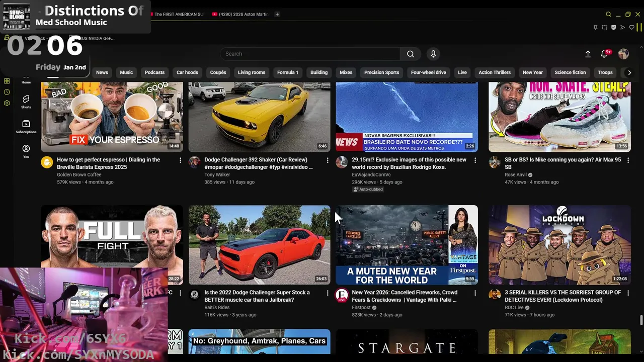Play the Stargate video thumbnail
This screenshot has width=644, height=362.
tap(407, 342)
